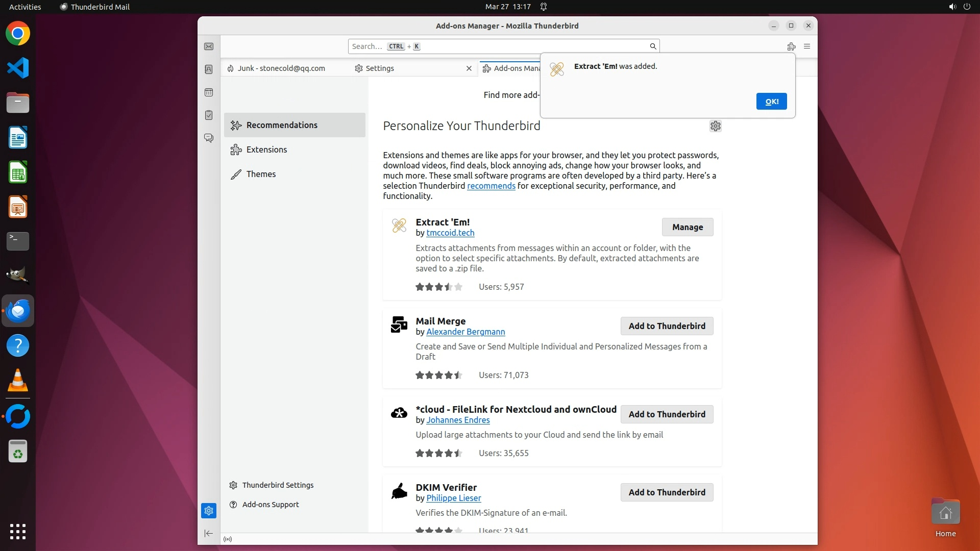
Task: Open the Chat space icon
Action: pos(209,138)
